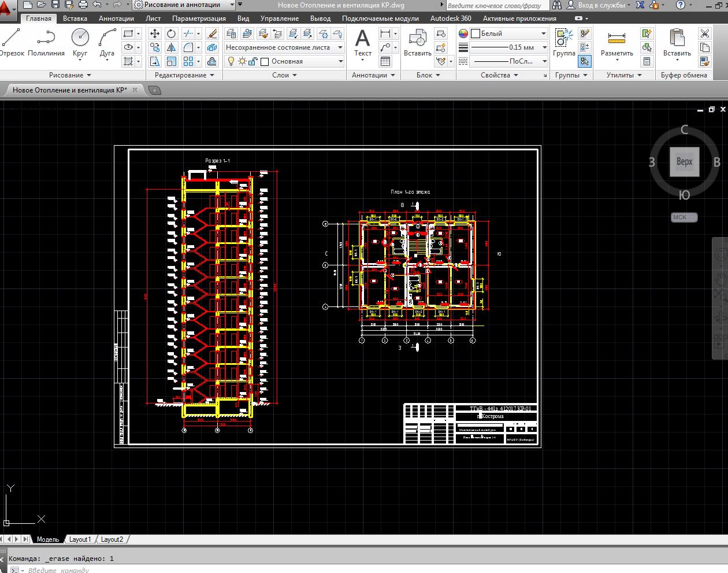728x573 pixels.
Task: Switch to Layout1 tab
Action: 80,539
